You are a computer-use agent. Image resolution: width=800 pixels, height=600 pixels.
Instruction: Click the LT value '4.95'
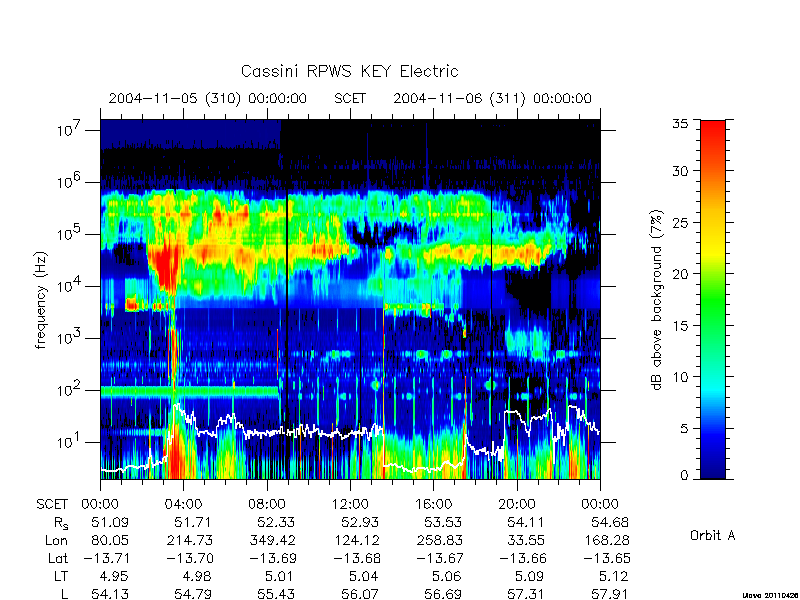pos(114,577)
